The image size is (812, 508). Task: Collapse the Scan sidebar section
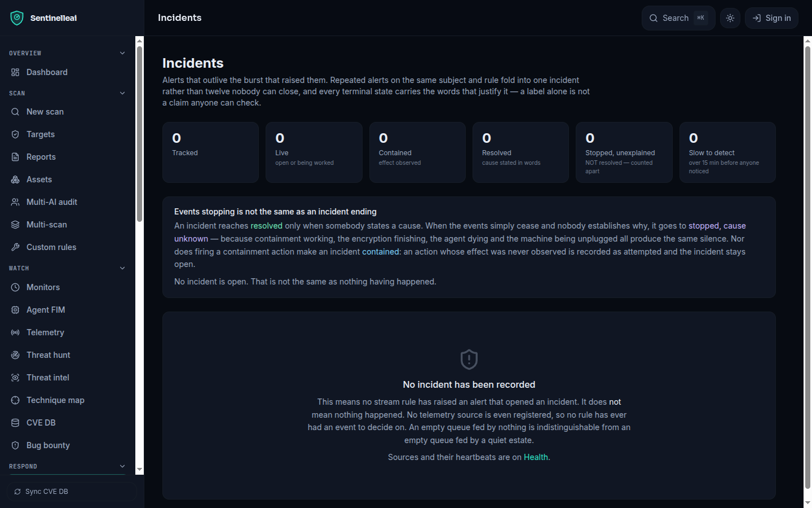(x=122, y=93)
